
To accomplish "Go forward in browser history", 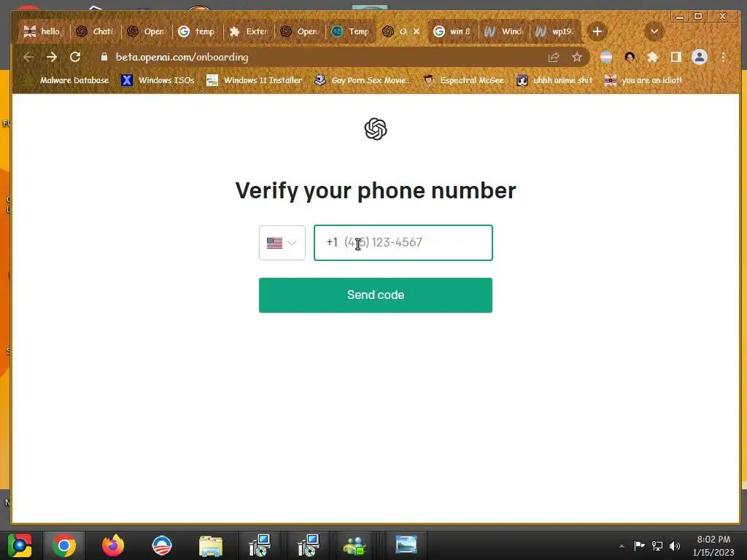I will click(52, 57).
